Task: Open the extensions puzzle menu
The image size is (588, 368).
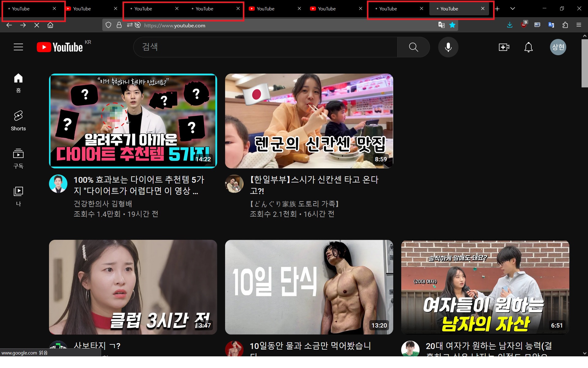Action: (x=565, y=25)
